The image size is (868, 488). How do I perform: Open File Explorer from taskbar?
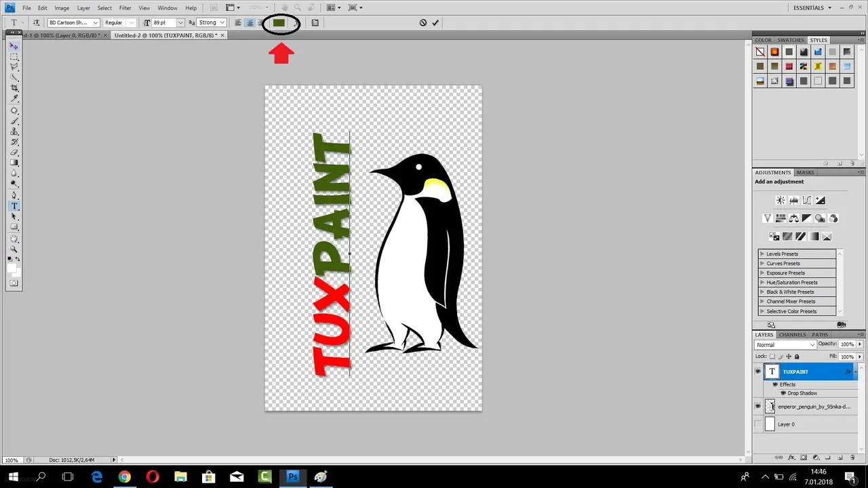(180, 476)
